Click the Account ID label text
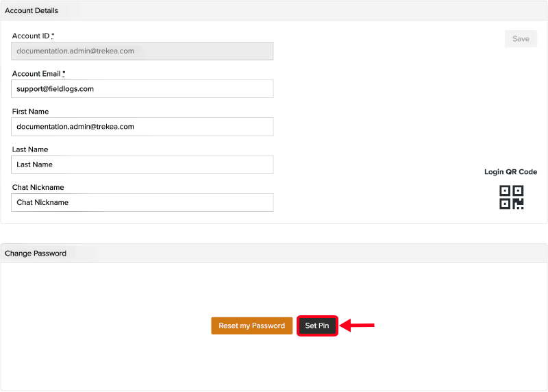The height and width of the screenshot is (392, 548). 31,36
